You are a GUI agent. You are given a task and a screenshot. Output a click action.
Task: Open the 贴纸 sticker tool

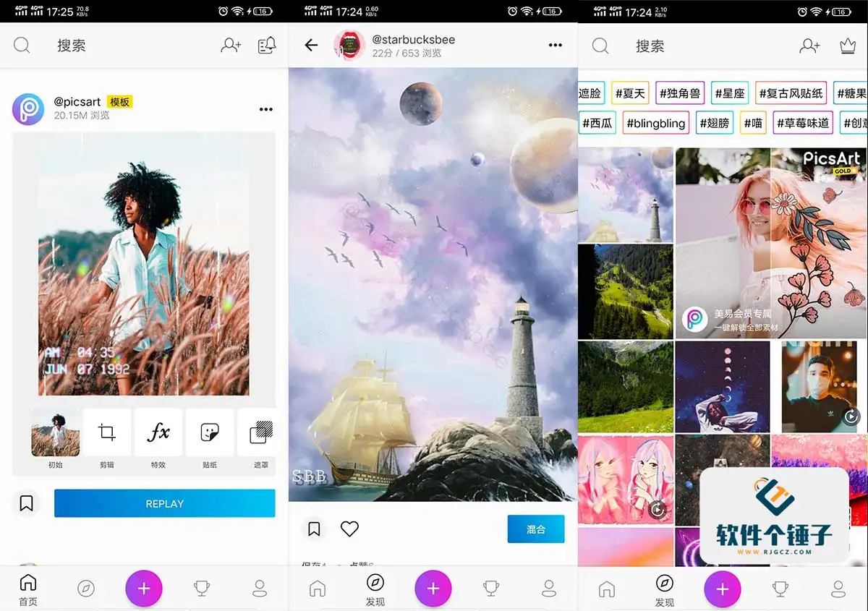click(209, 432)
